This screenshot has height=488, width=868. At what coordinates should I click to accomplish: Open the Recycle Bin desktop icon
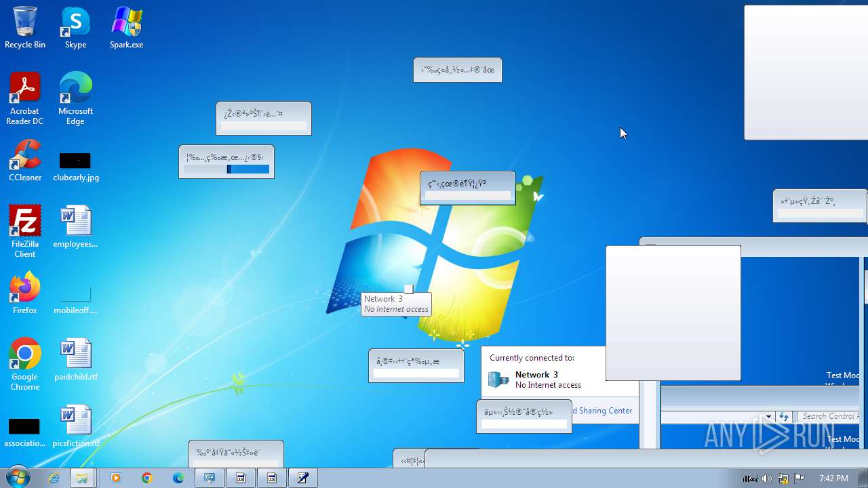tap(25, 28)
